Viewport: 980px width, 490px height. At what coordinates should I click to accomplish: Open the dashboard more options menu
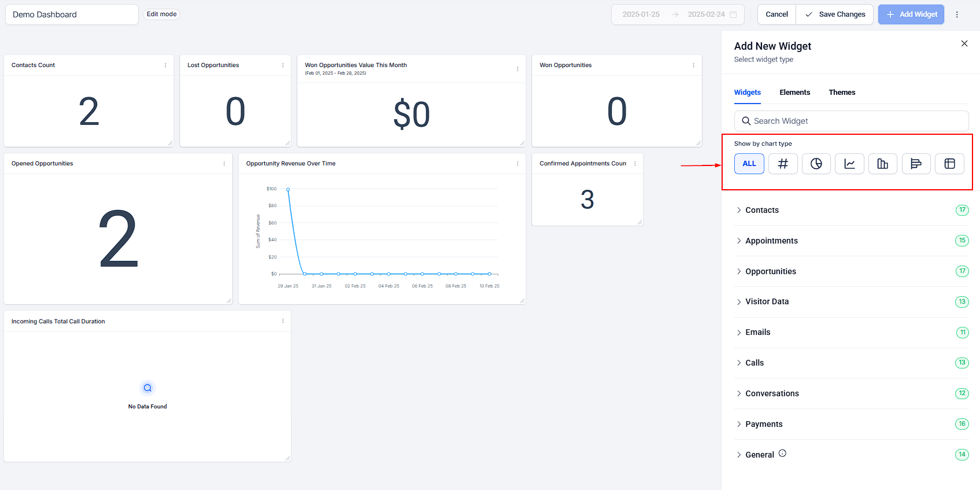[957, 14]
